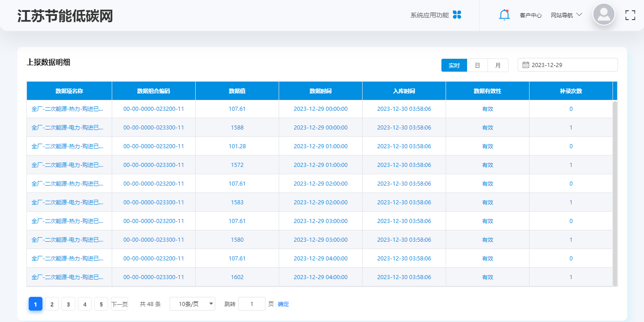
Task: Switch to 月 monthly view
Action: [x=498, y=65]
